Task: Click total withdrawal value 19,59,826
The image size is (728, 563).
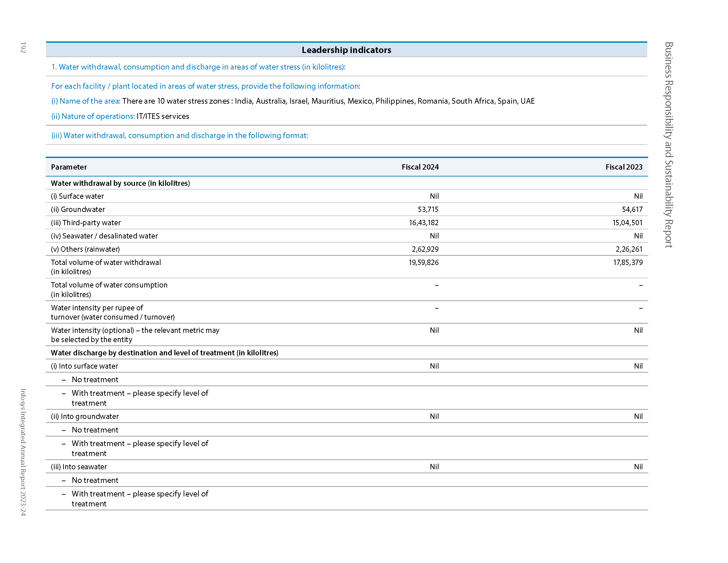Action: point(424,263)
